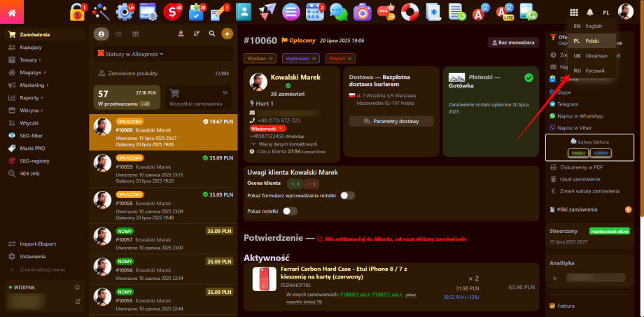Screen dimensions: 644x317
Task: Choose Polski language option
Action: 591,41
